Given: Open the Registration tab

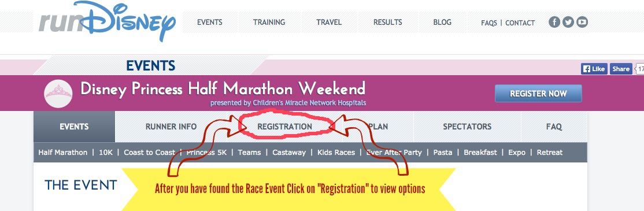Looking at the screenshot, I should 284,127.
